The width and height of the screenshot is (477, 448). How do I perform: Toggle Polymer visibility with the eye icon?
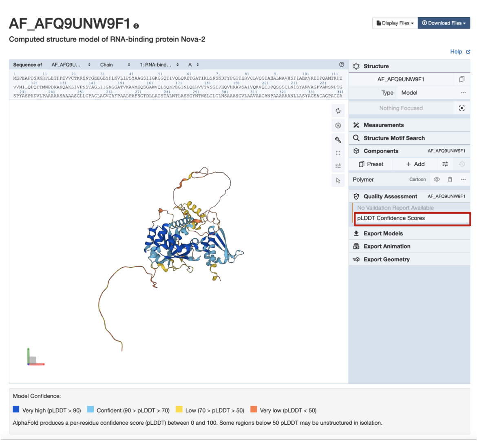point(437,180)
